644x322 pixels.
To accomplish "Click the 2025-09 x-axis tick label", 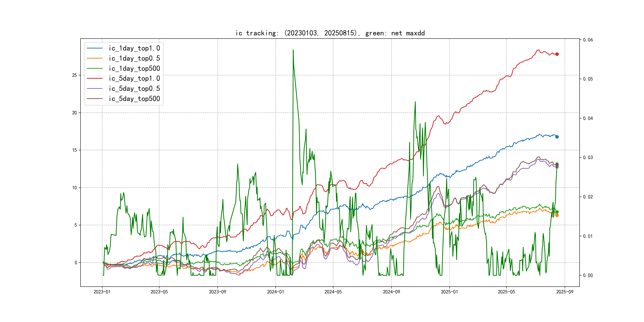I will pos(565,292).
